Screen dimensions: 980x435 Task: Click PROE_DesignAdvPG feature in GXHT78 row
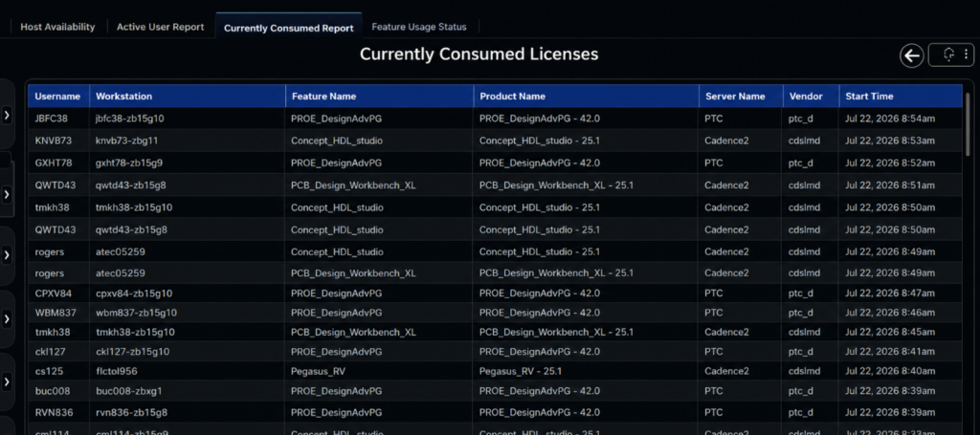[x=336, y=163]
